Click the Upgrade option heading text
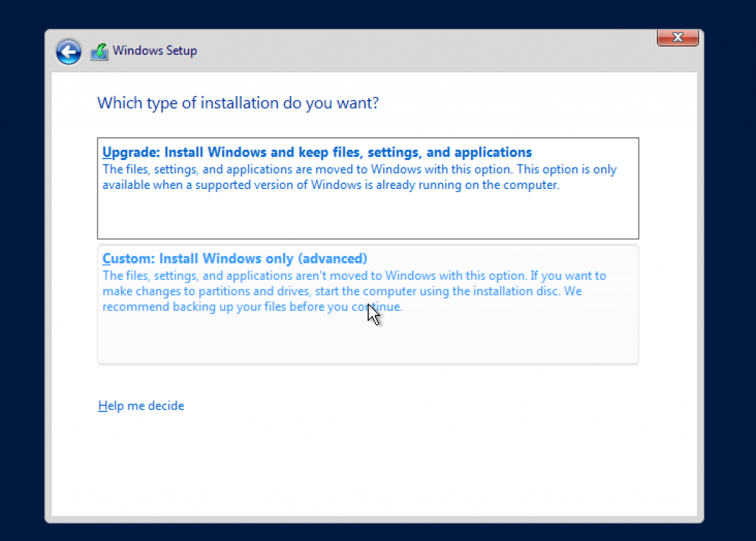The image size is (756, 541). coord(317,152)
